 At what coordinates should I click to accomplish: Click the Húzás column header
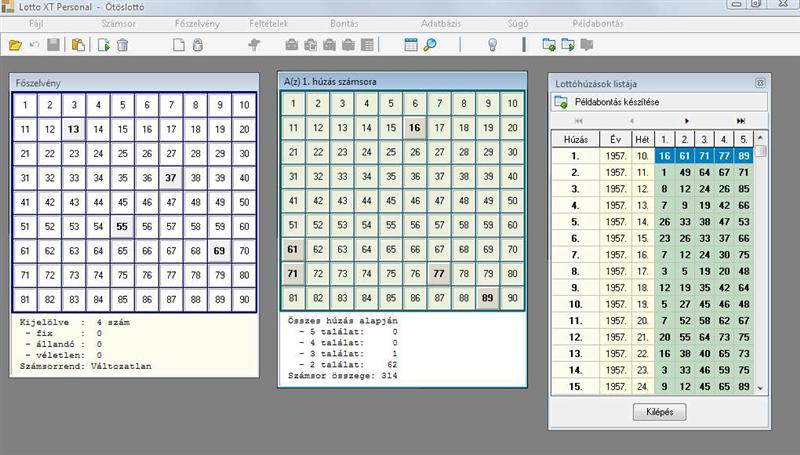(576, 139)
